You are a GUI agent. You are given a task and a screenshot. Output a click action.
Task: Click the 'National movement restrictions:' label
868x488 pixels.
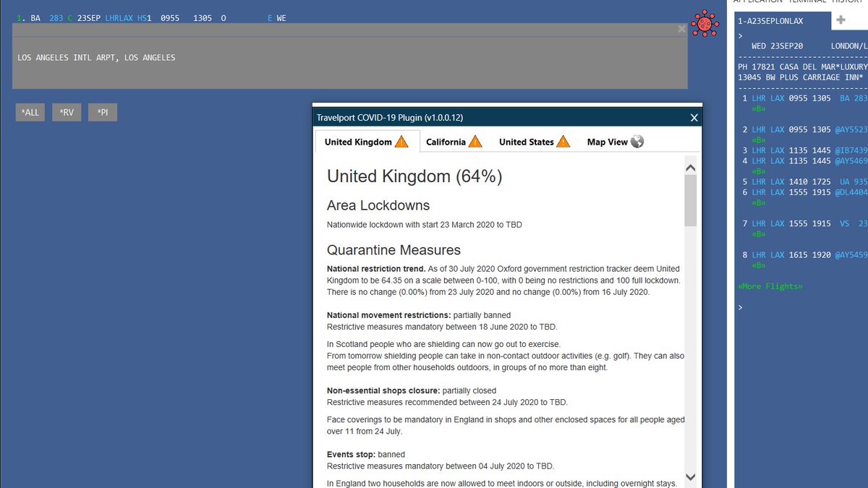pos(389,315)
